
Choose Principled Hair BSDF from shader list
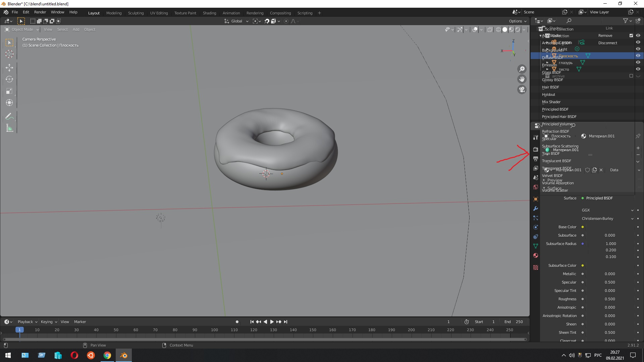[559, 117]
